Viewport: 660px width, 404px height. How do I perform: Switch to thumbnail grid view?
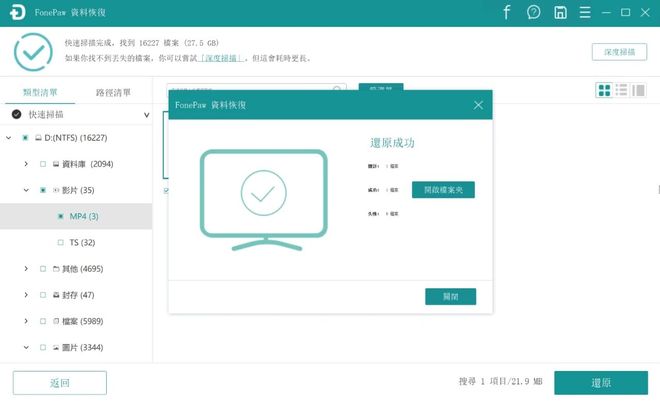click(x=604, y=90)
